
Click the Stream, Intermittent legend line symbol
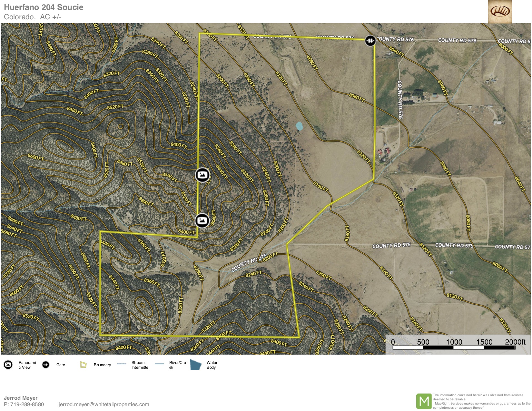(x=122, y=364)
